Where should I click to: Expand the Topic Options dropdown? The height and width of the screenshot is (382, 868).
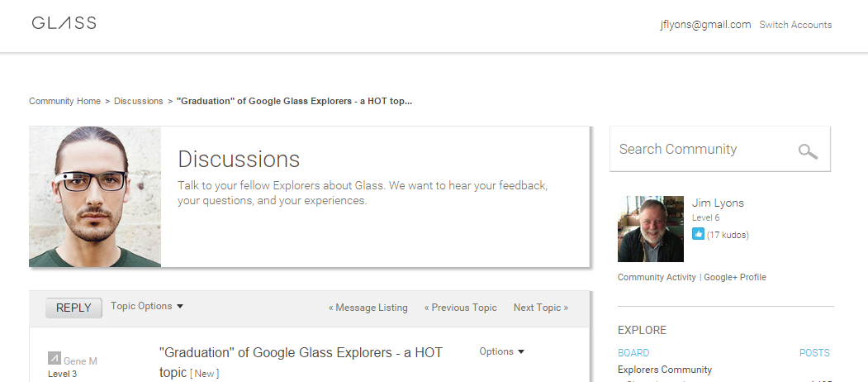[147, 306]
